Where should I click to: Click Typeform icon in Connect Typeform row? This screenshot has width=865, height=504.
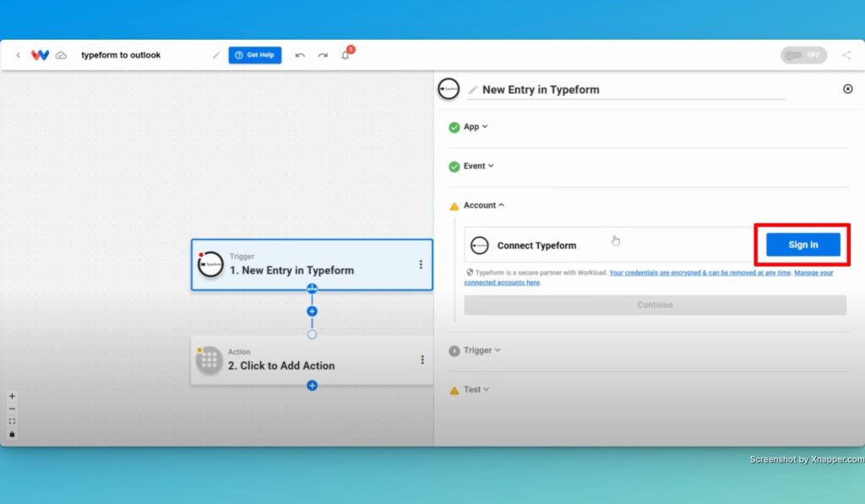[x=480, y=246]
